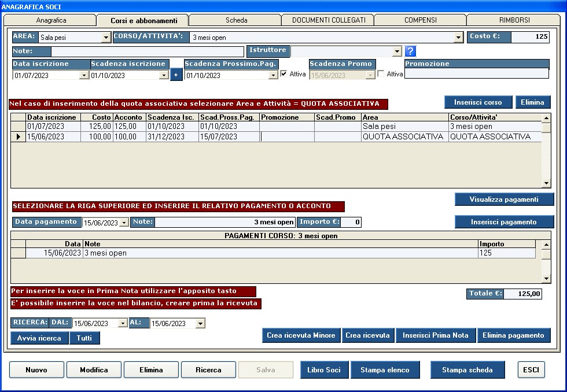Click the bottom Elimina button
Viewport: 567px width, 392px height.
[x=151, y=370]
